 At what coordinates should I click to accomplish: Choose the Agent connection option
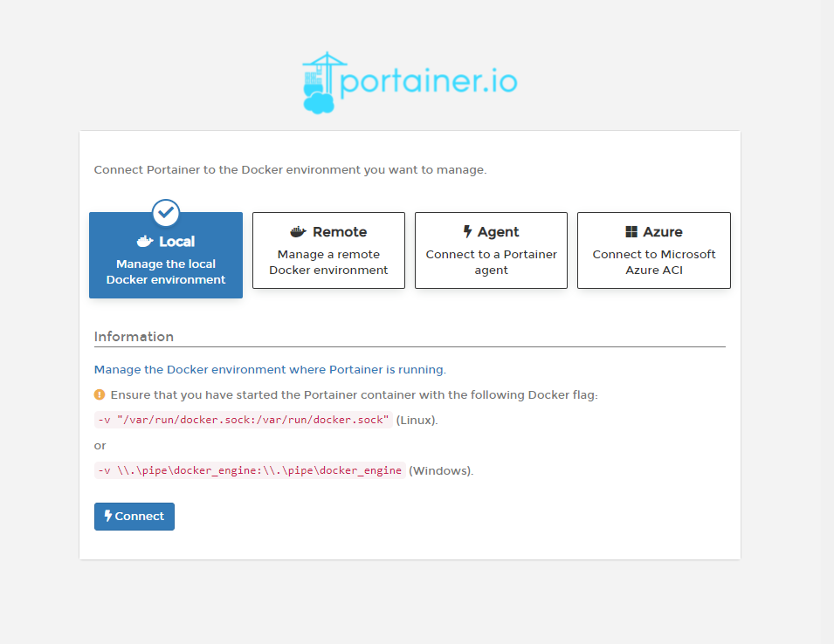point(491,250)
